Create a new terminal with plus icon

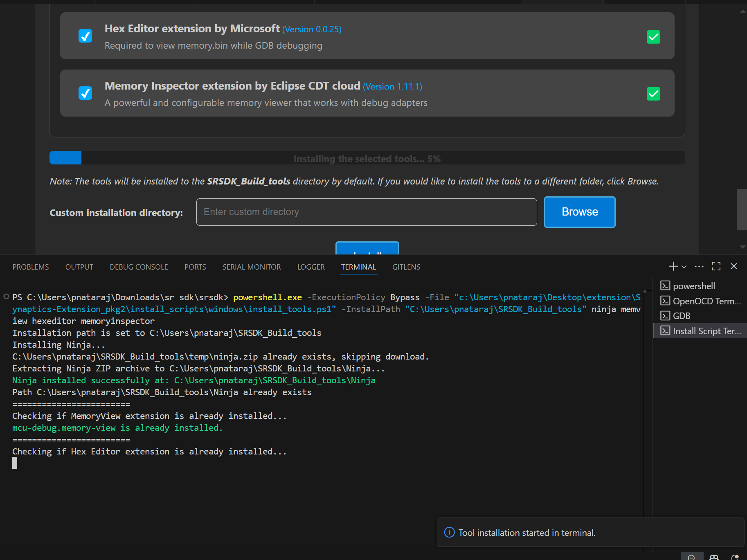click(673, 267)
